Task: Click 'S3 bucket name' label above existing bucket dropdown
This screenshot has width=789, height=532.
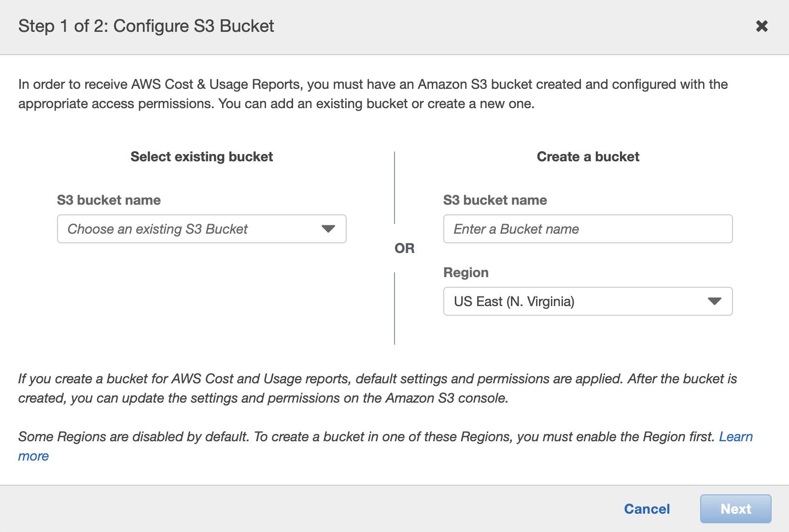Action: tap(109, 200)
